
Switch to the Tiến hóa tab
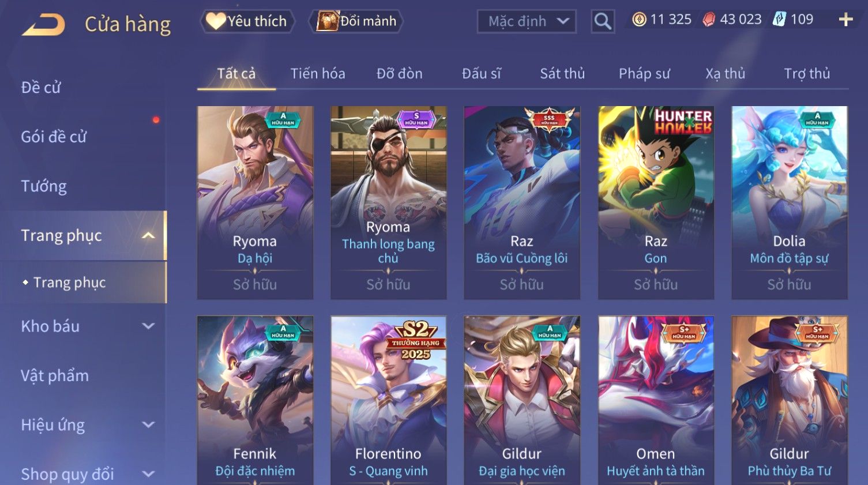[x=318, y=74]
